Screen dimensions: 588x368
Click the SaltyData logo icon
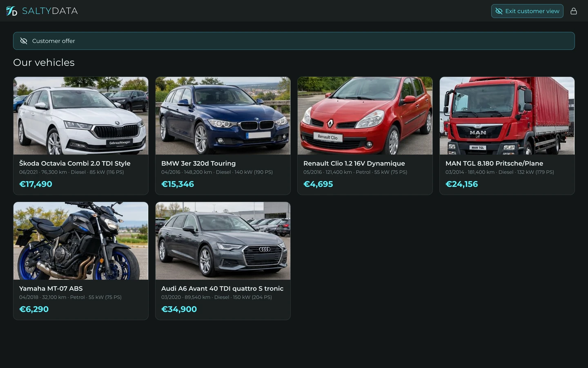point(11,11)
